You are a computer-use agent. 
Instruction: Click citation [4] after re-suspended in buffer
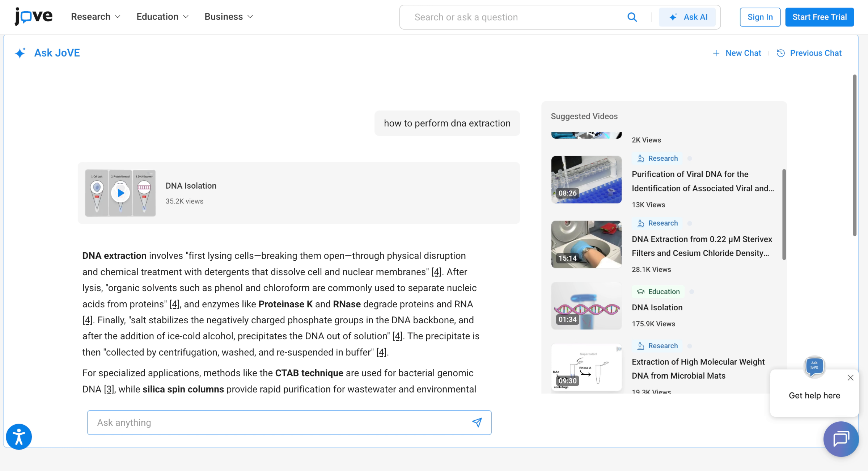pos(381,352)
